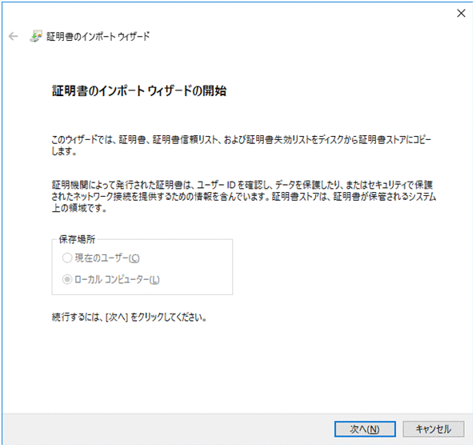Click the キャンセル button
The width and height of the screenshot is (476, 448).
click(x=433, y=429)
